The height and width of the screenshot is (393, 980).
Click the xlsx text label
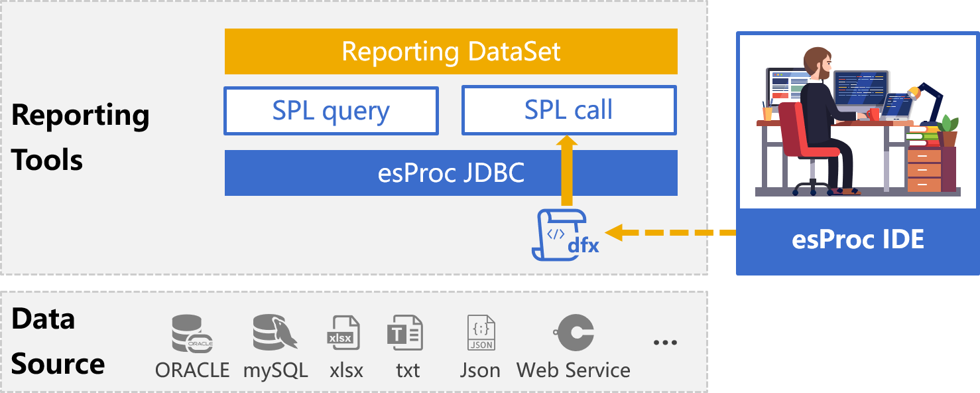pyautogui.click(x=346, y=370)
